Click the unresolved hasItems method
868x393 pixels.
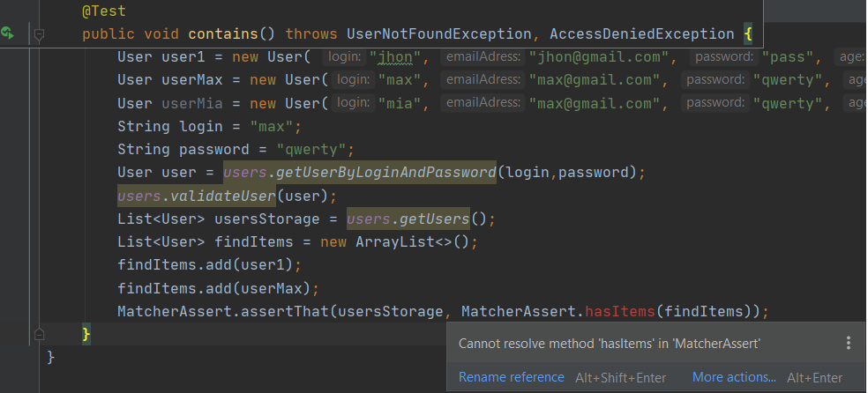(620, 311)
